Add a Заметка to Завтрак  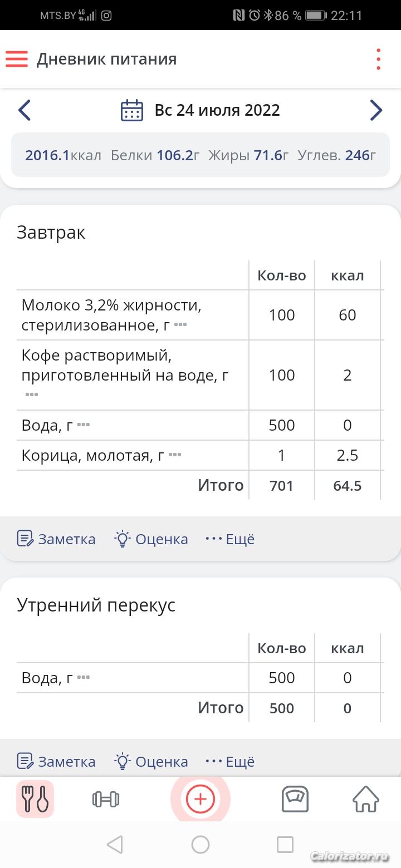pos(56,539)
